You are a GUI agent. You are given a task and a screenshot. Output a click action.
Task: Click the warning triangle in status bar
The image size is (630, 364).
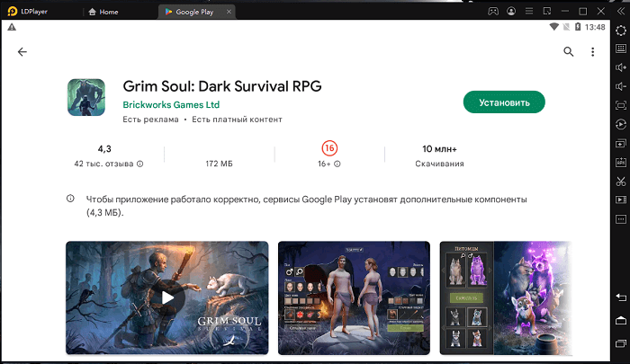(x=12, y=27)
